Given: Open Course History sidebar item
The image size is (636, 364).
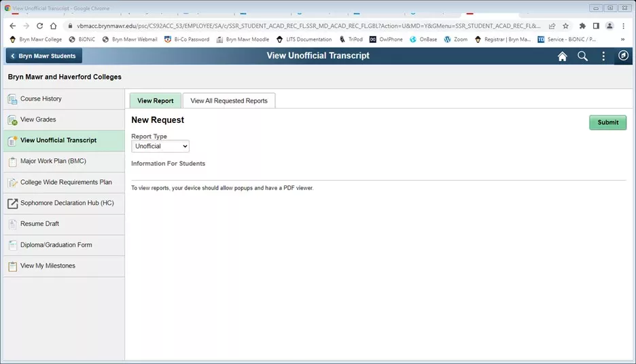Looking at the screenshot, I should click(x=64, y=99).
